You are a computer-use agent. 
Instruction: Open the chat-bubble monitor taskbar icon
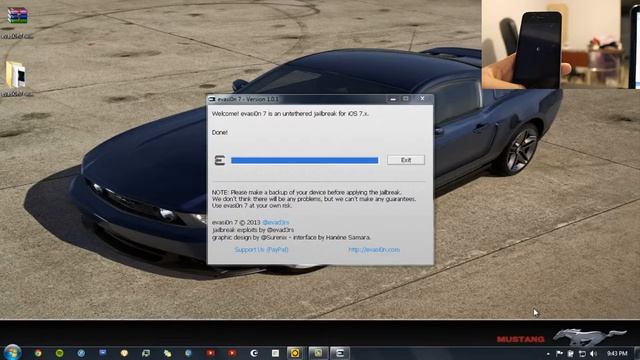click(146, 353)
